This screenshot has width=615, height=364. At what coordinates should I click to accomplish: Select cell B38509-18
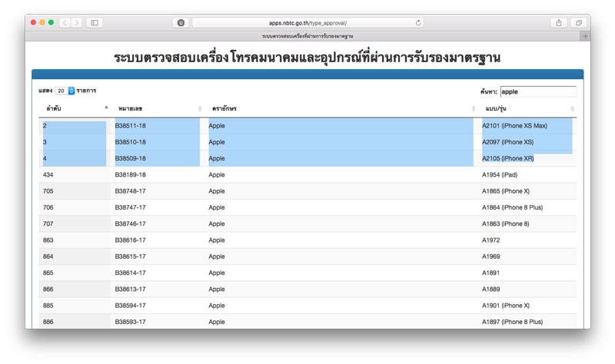[x=130, y=158]
